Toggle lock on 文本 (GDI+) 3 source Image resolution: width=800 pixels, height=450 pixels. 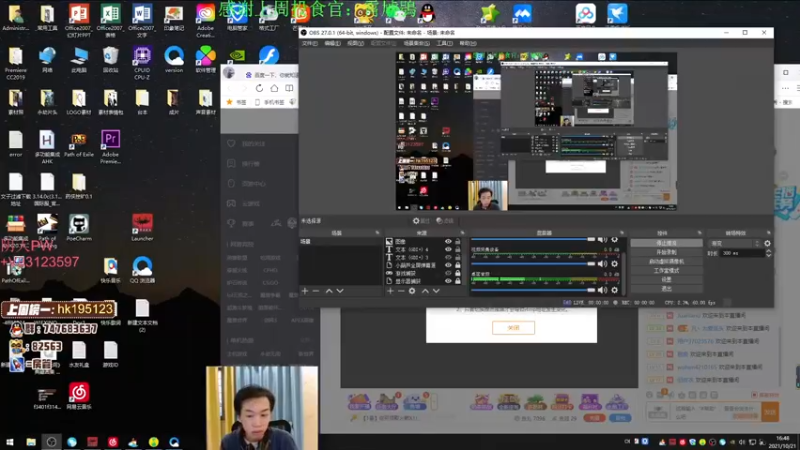(x=458, y=258)
